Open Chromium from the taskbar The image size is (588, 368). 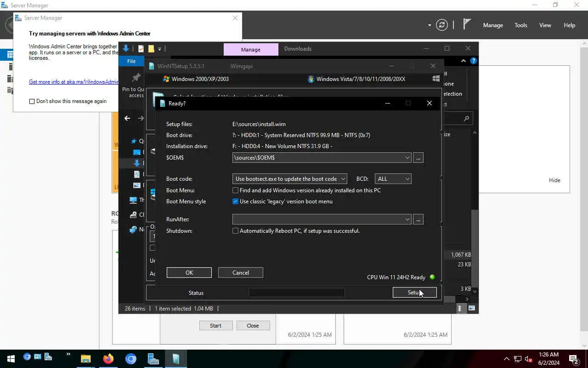[x=131, y=359]
